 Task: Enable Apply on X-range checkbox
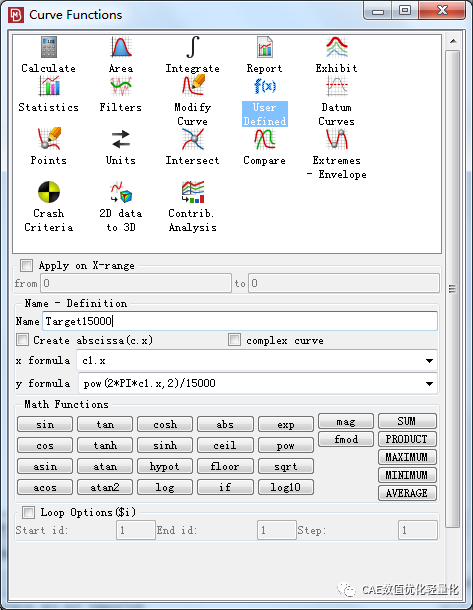[26, 266]
